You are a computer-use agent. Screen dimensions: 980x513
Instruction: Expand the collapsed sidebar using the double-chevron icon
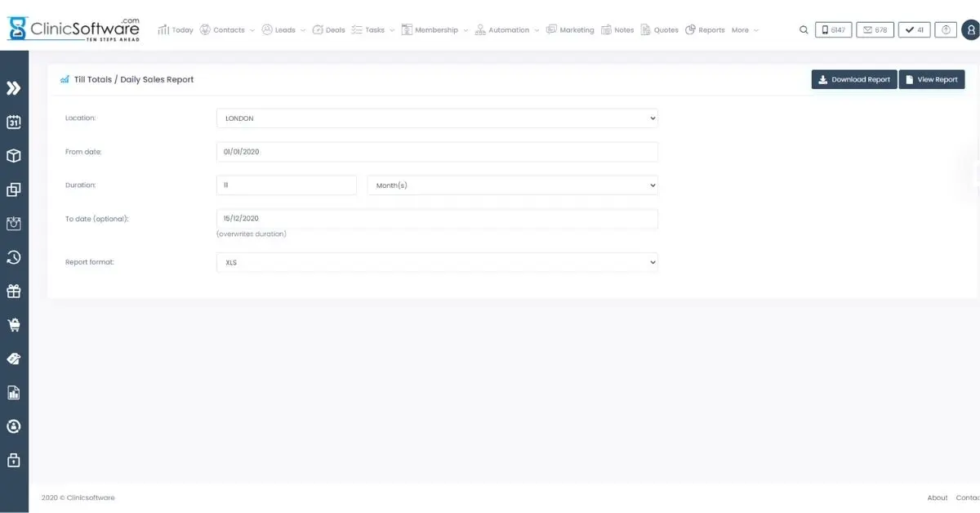[x=13, y=88]
